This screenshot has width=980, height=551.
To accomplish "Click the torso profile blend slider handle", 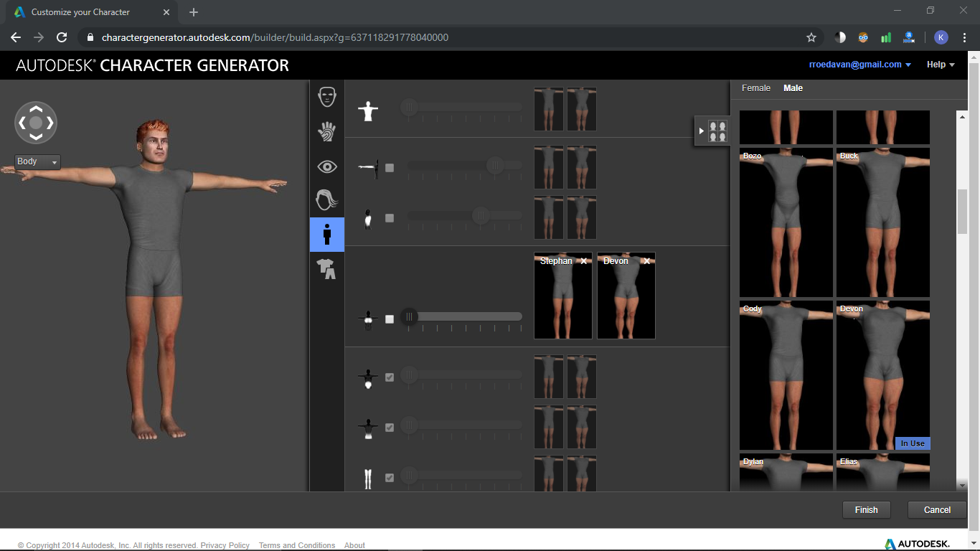I will [x=481, y=215].
